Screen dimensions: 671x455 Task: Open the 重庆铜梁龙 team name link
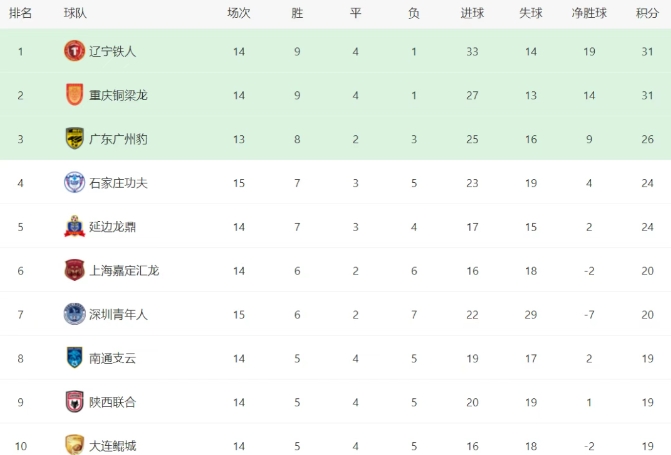pyautogui.click(x=118, y=95)
